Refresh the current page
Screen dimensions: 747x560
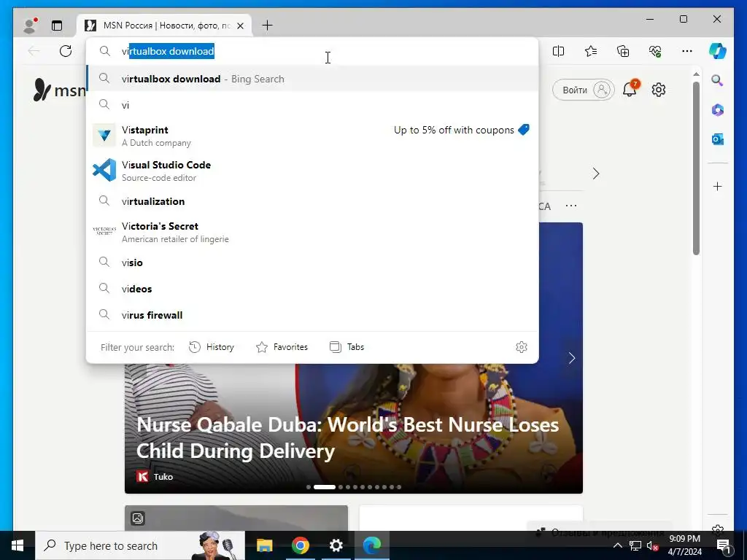pos(66,51)
